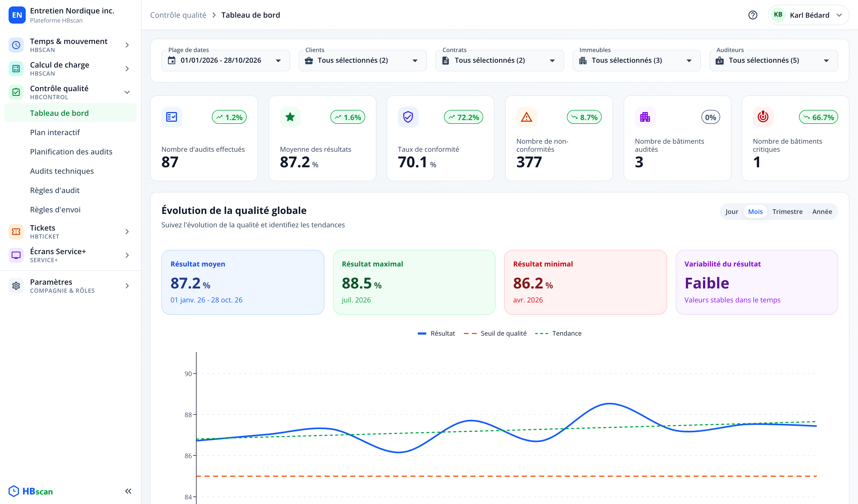Viewport: 858px width, 504px height.
Task: Click the Contrôle qualité clipboard icon
Action: click(x=16, y=92)
